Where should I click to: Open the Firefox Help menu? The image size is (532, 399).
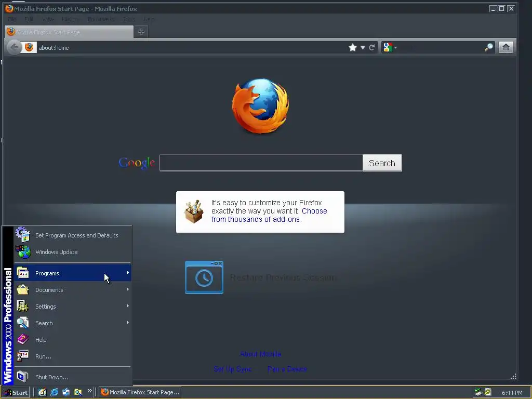tap(149, 19)
